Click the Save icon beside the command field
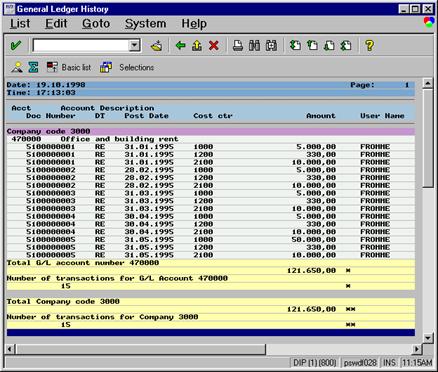This screenshot has height=372, width=438. point(156,45)
